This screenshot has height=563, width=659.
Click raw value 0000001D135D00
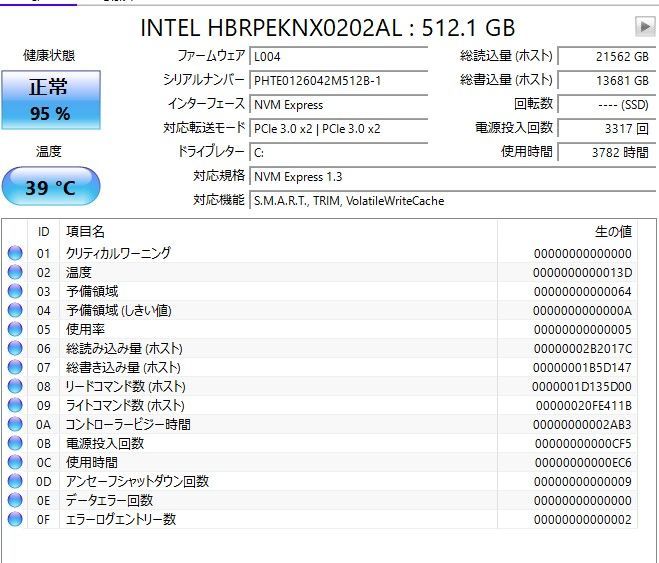coord(582,387)
